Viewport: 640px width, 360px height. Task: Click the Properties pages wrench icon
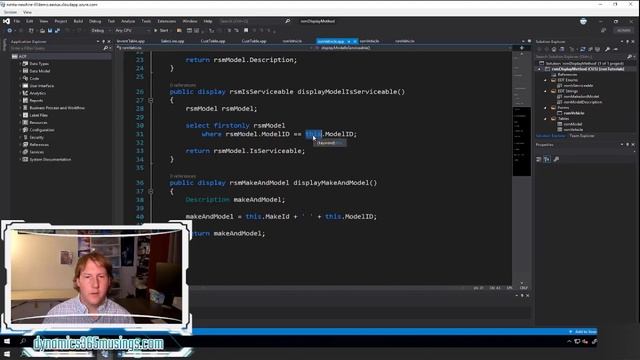coord(556,159)
